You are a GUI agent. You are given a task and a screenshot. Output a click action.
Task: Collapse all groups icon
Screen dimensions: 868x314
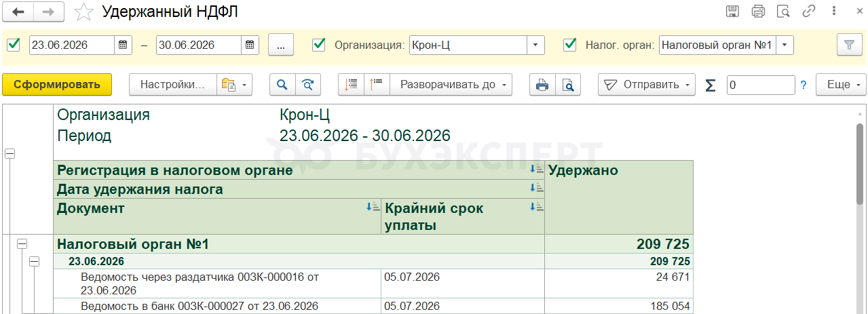click(351, 85)
